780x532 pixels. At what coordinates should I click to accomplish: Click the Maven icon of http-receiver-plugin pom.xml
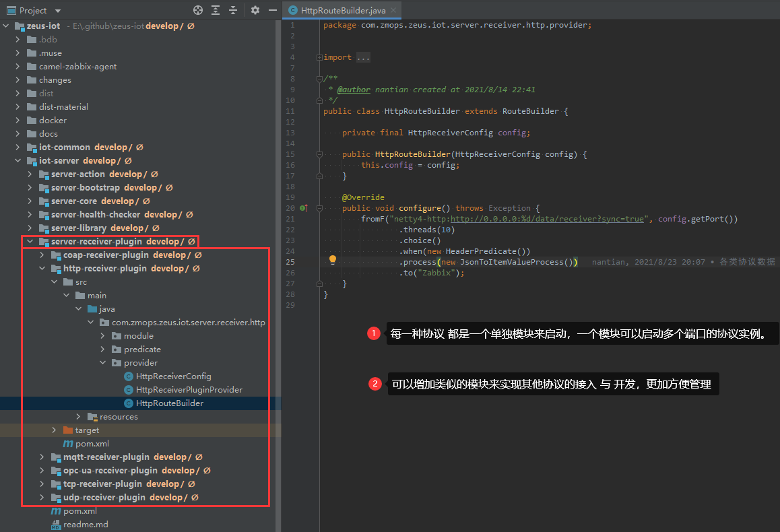pos(68,444)
